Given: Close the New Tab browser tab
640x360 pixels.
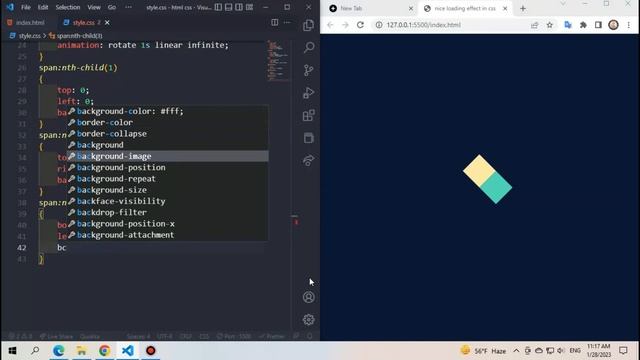Looking at the screenshot, I should [411, 8].
